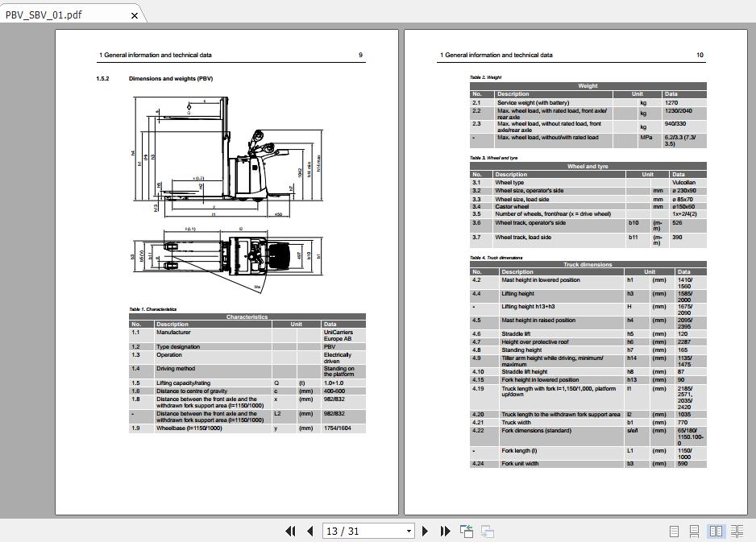Select continuous scrolling page layout

coord(695,532)
